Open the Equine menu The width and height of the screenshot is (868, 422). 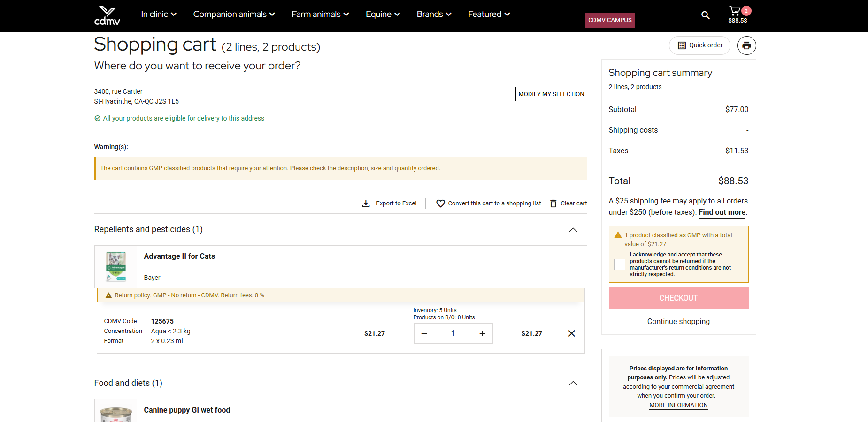tap(383, 14)
